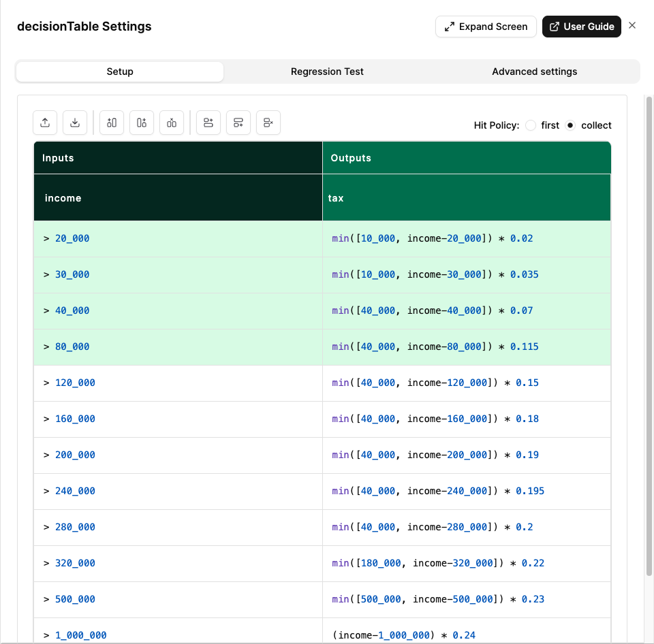654x644 pixels.
Task: Select the '> 30_000' income cell
Action: pyautogui.click(x=178, y=275)
